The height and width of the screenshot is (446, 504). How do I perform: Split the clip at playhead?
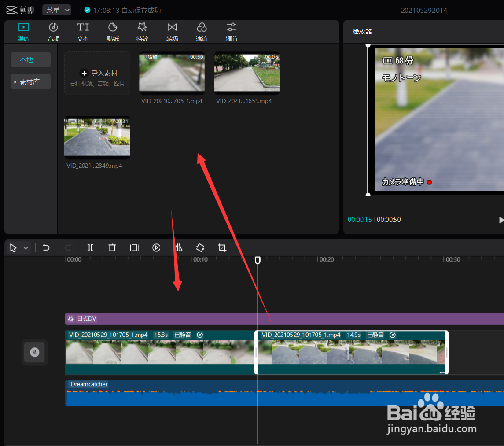[90, 247]
